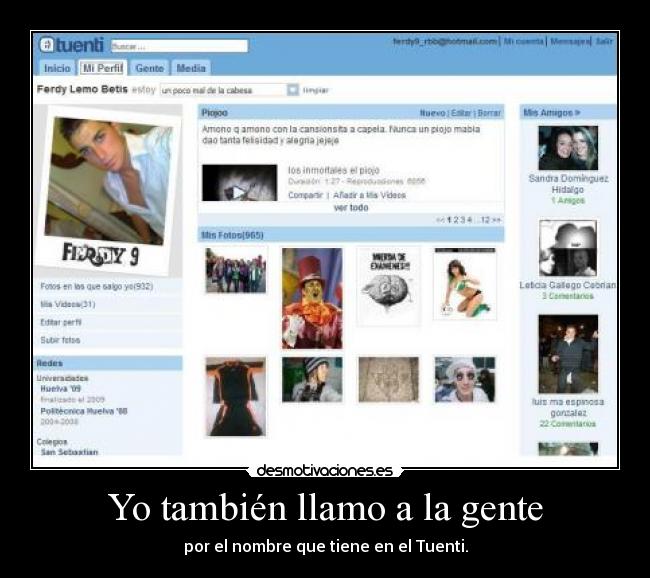Open Leticia Gallego Cabrian's photo
Image resolution: width=650 pixels, height=578 pixels.
(568, 248)
